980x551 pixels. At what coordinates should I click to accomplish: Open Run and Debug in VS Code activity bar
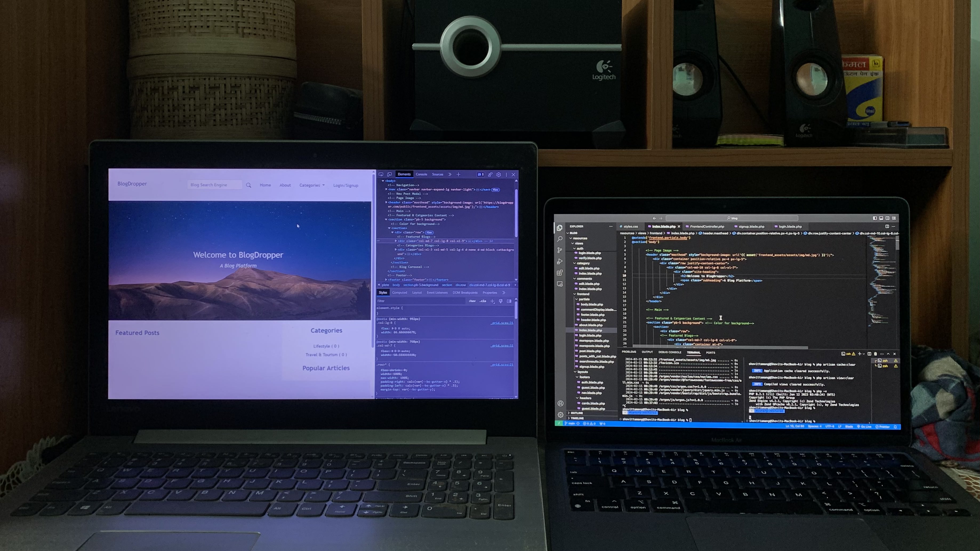click(560, 262)
